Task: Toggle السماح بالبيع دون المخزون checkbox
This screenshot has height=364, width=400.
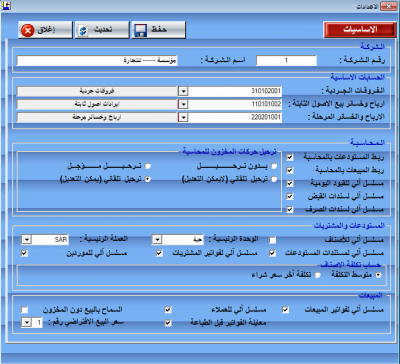Action: click(25, 310)
